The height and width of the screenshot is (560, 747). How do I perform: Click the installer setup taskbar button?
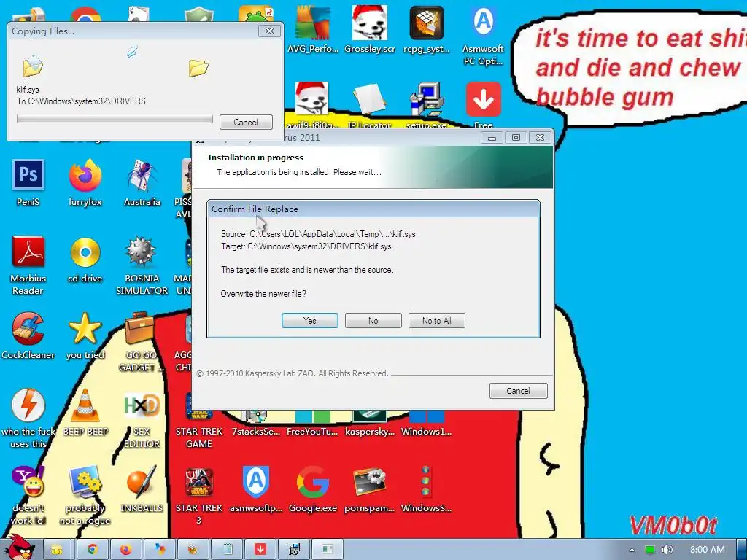click(294, 550)
